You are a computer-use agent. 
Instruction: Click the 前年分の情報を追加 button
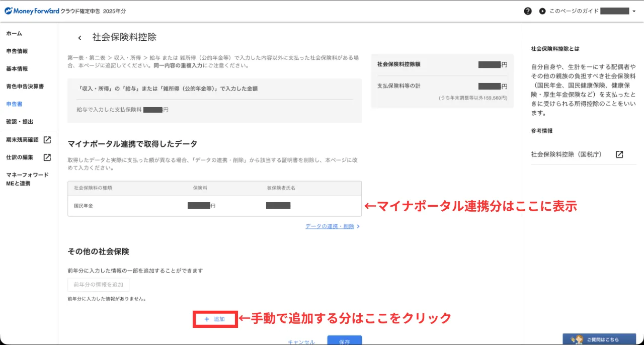98,285
